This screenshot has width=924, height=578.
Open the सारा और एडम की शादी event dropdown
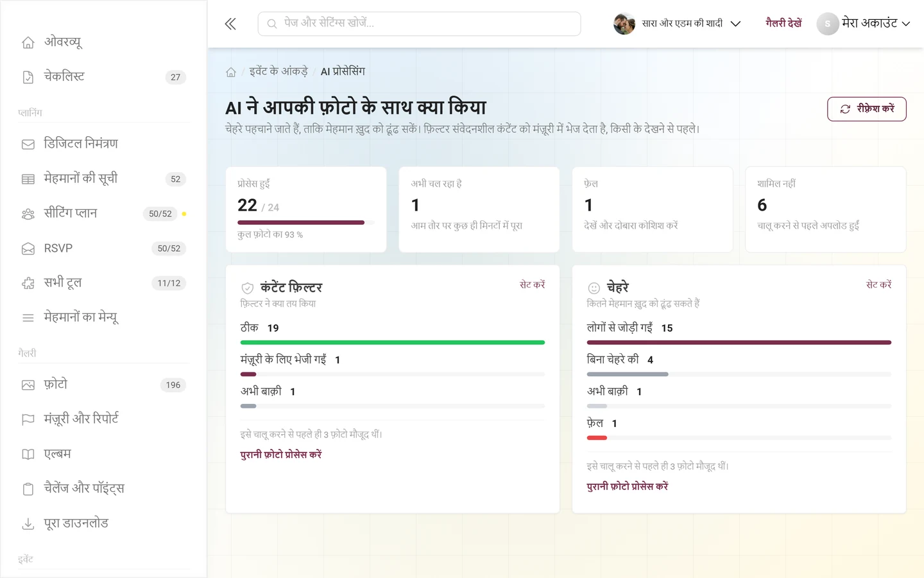tap(678, 24)
